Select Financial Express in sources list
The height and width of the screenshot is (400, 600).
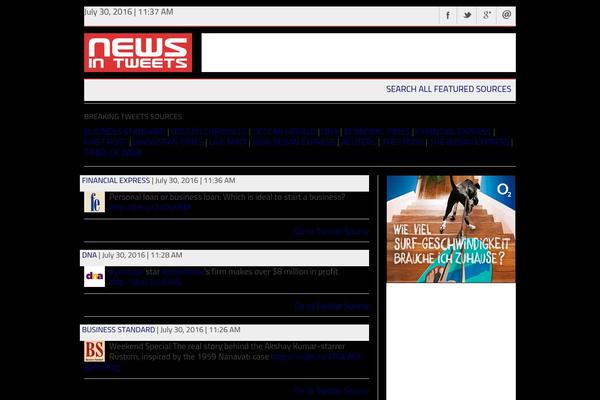(453, 132)
